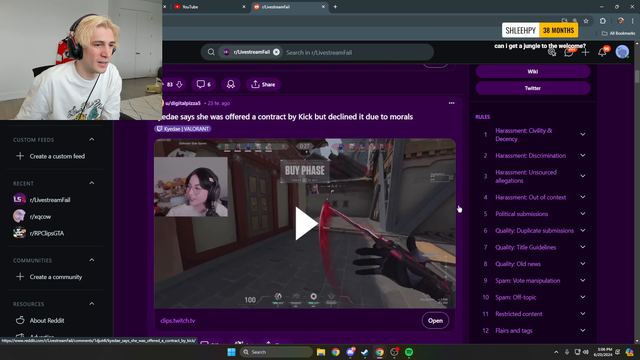Screen dimensions: 640x360
Task: Click the plus Create post icon
Action: pos(585,52)
